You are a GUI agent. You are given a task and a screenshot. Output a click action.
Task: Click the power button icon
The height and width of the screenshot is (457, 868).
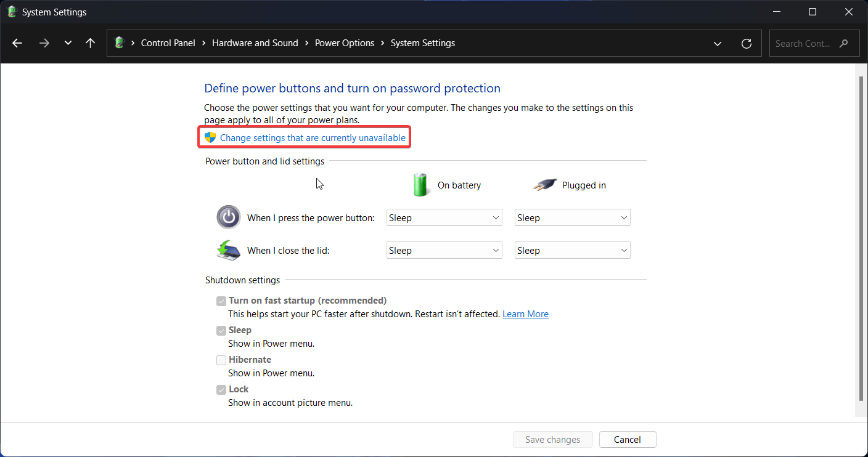(x=229, y=217)
